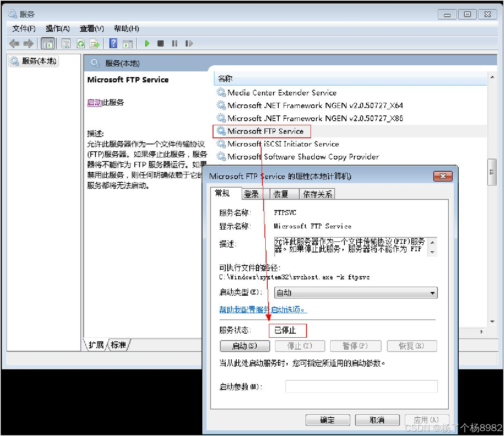Select Microsoft iSCSI Initiator Service row

pos(350,144)
